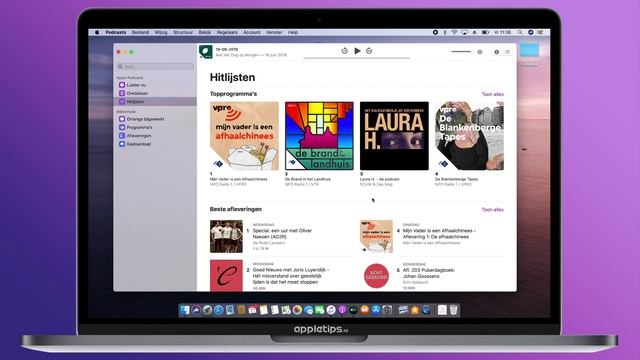
Task: Select Hitlijsten in the sidebar
Action: (x=155, y=102)
